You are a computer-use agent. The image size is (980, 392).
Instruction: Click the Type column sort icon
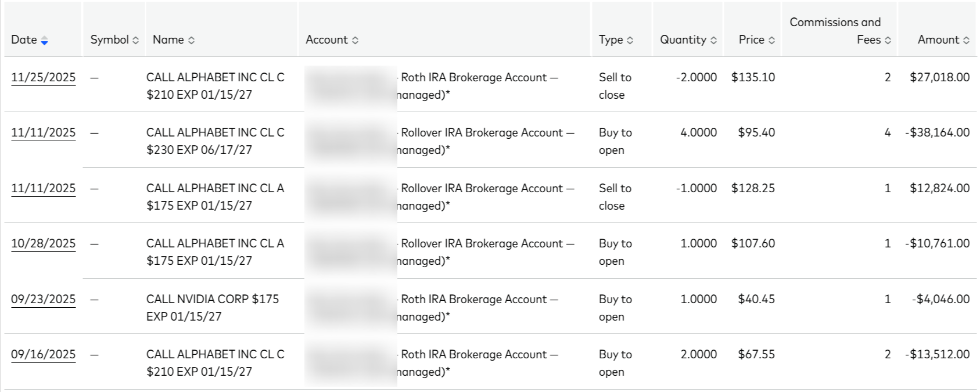(630, 40)
